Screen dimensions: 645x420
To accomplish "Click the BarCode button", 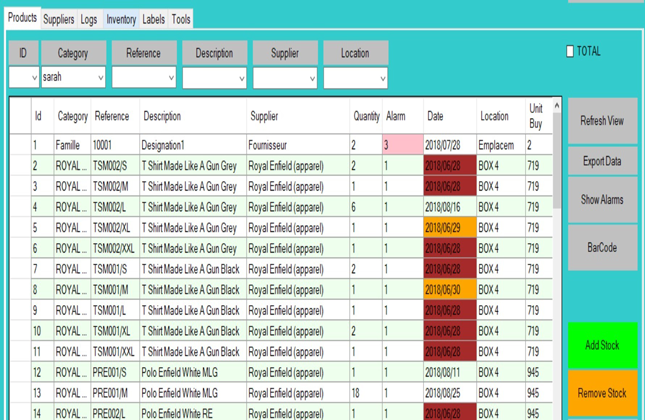I will pyautogui.click(x=603, y=248).
